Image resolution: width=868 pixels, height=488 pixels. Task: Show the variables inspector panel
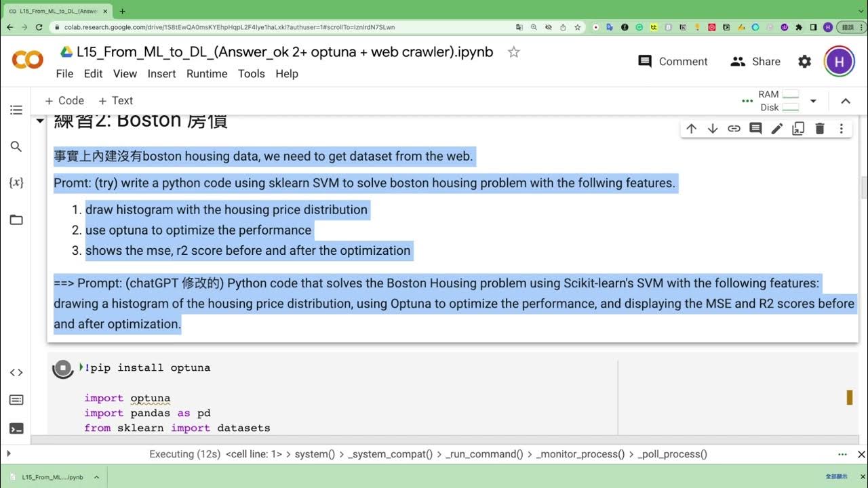pyautogui.click(x=16, y=182)
